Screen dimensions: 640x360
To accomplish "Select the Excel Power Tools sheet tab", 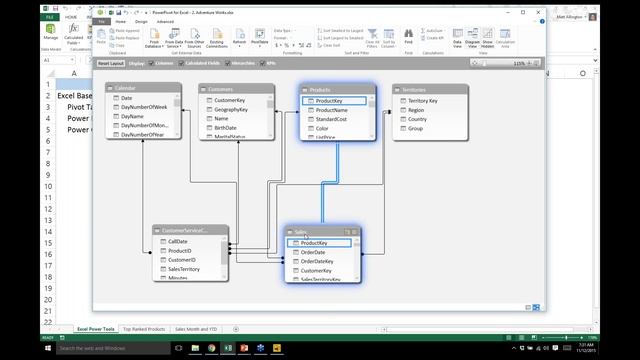I will click(96, 329).
